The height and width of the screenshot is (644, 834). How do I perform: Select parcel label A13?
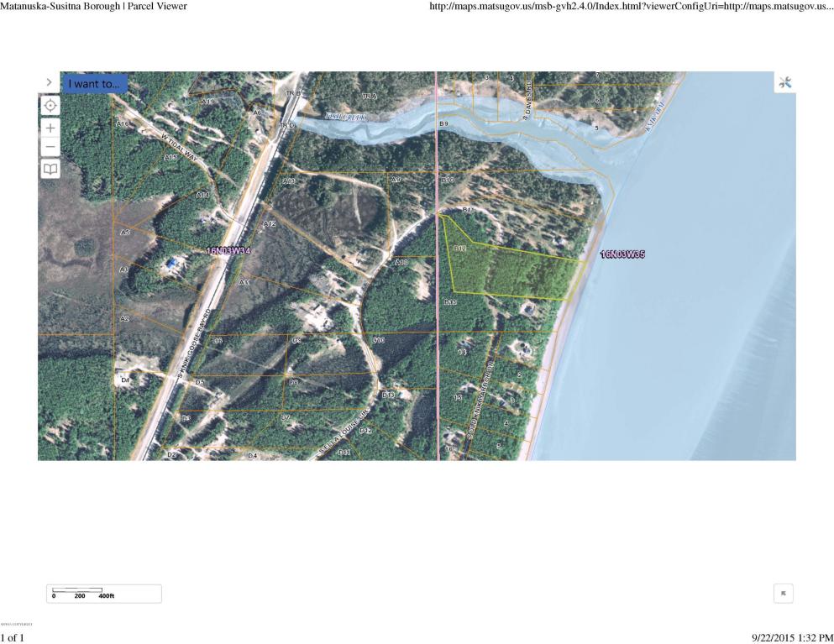[289, 181]
